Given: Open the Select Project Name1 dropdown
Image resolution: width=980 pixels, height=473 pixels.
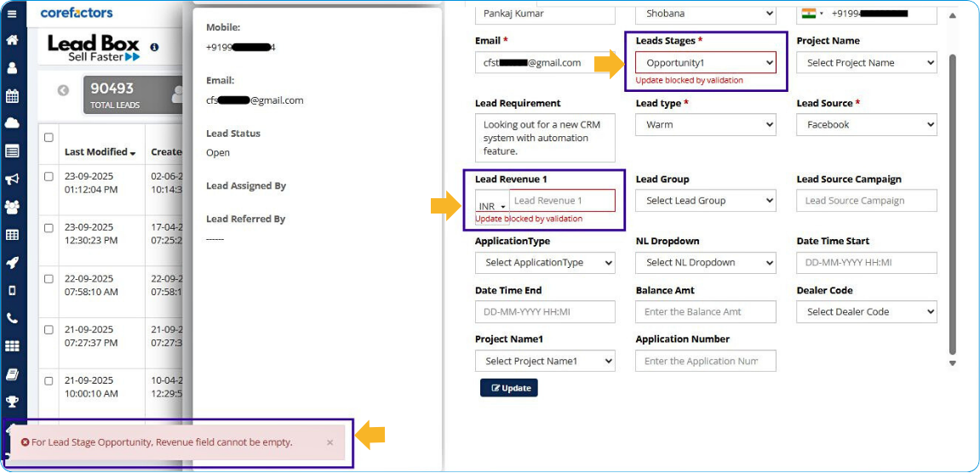Looking at the screenshot, I should pos(545,362).
